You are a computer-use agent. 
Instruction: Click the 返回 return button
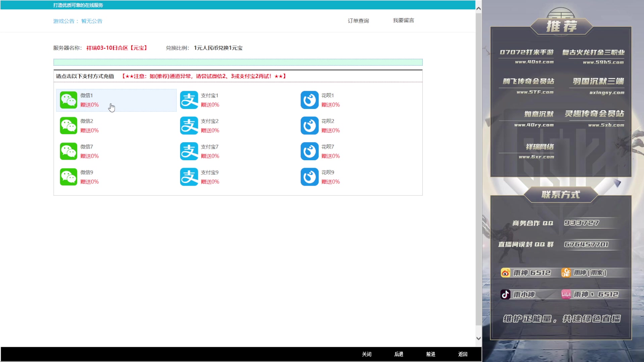[463, 354]
